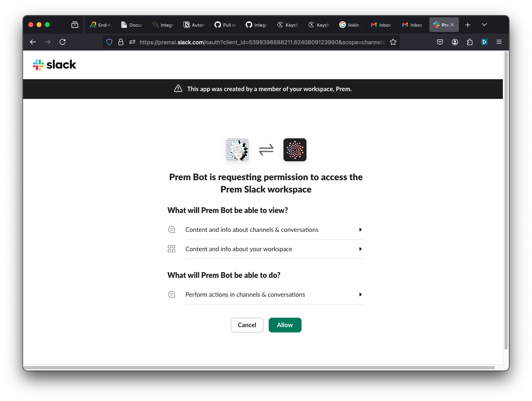Click the Slack logo
Image resolution: width=532 pixels, height=401 pixels.
tap(55, 64)
